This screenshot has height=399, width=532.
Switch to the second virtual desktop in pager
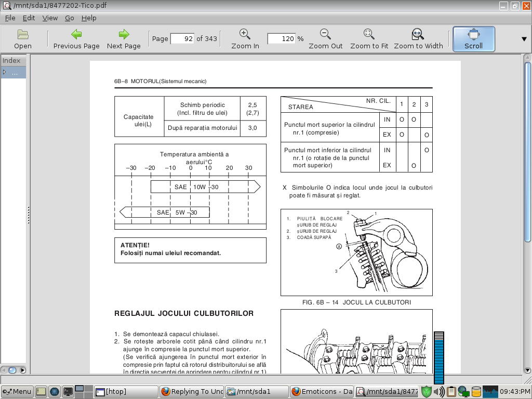click(88, 388)
